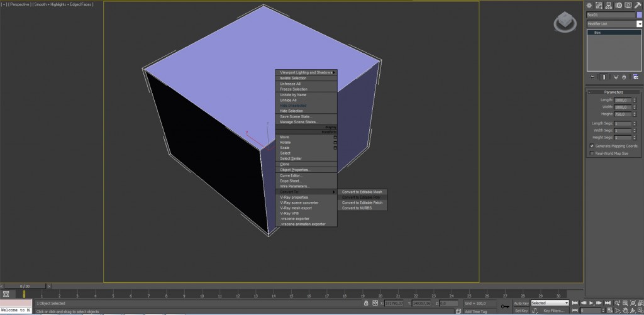644x315 pixels.
Task: Click Maximize Viewport Toggle icon
Action: click(640, 311)
